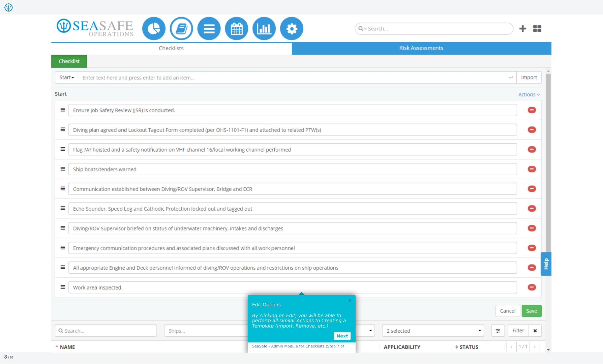Switch to the Risk Assessments tab
This screenshot has width=603, height=364.
(x=421, y=48)
